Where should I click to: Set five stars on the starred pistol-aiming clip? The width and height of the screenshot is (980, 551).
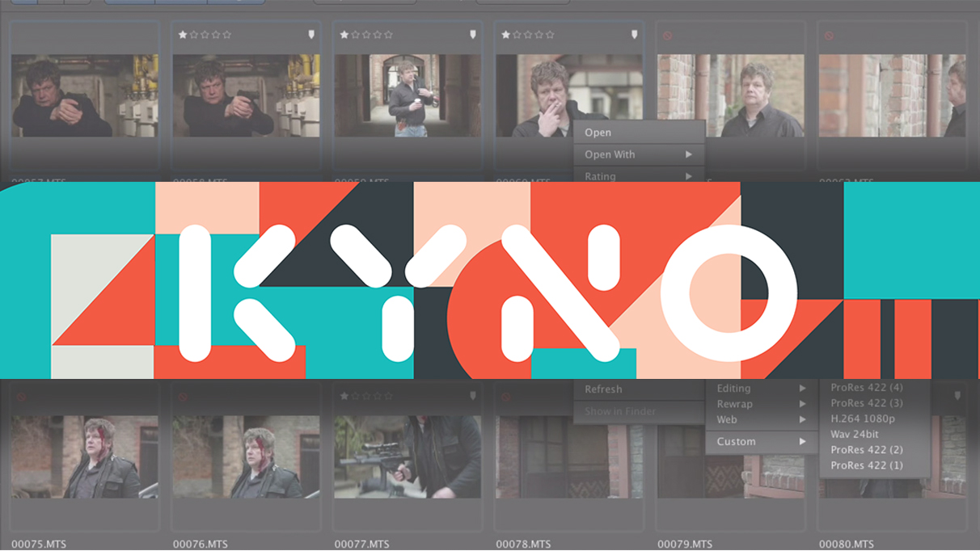[x=226, y=35]
